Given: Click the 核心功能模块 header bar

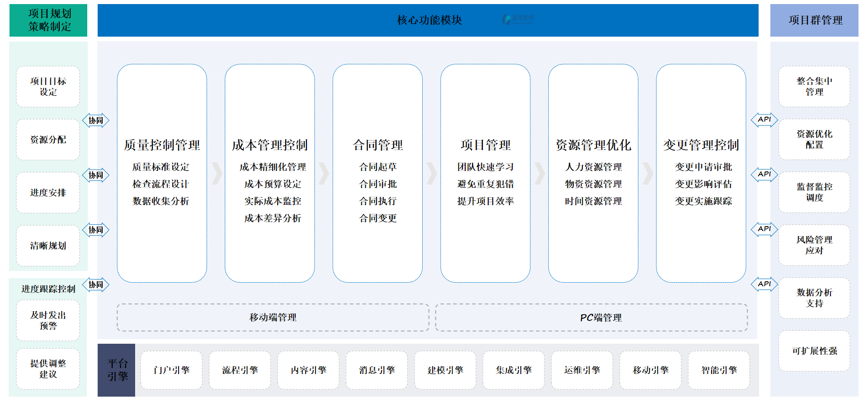Looking at the screenshot, I should pyautogui.click(x=428, y=20).
